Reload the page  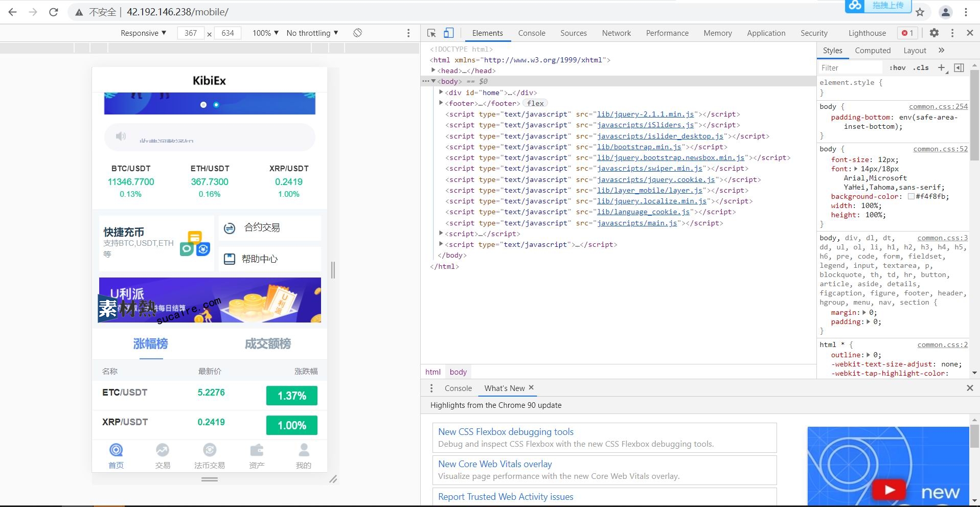[x=54, y=12]
